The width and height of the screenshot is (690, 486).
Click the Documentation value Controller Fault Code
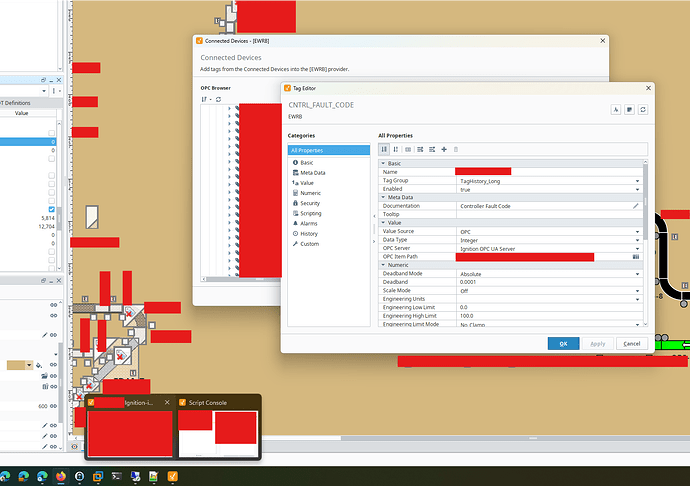[x=485, y=206]
